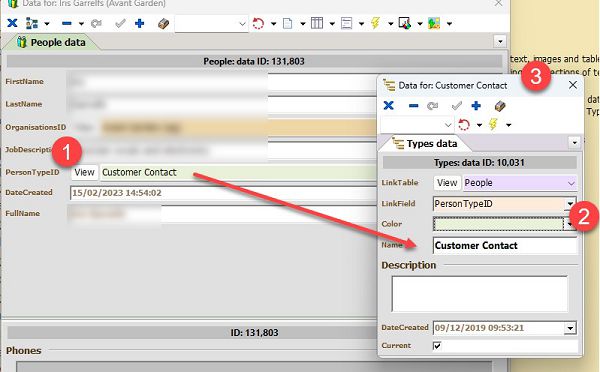Click the blue plus add icon in People toolbar

coord(140,24)
